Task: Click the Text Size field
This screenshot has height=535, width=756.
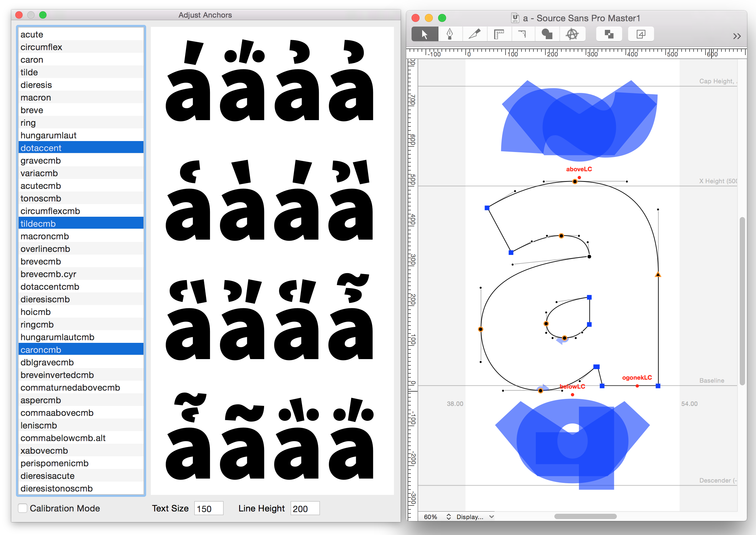Action: (209, 508)
